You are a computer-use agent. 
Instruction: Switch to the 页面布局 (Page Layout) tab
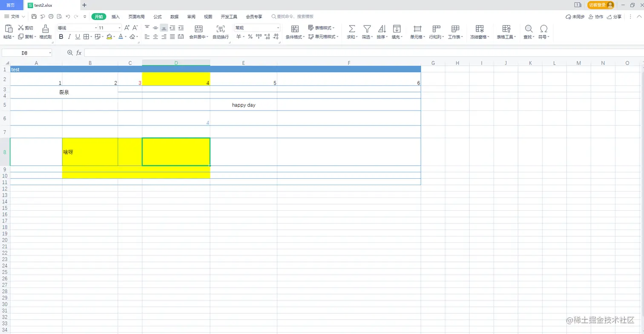(136, 17)
